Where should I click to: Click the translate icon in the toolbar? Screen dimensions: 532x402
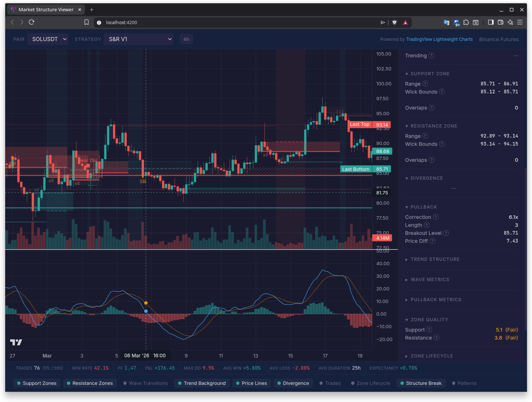click(447, 22)
